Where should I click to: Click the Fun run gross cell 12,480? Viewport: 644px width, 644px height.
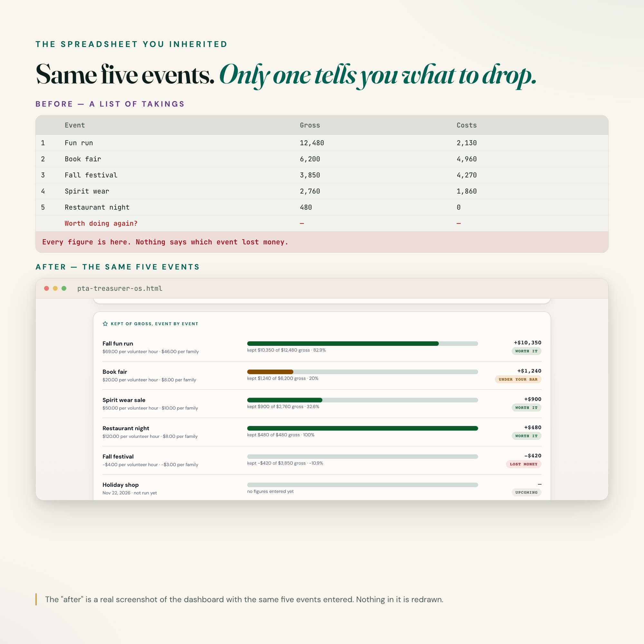click(x=312, y=143)
